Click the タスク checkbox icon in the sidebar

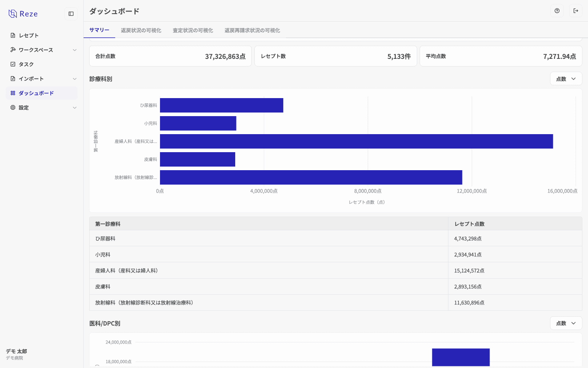pyautogui.click(x=13, y=64)
